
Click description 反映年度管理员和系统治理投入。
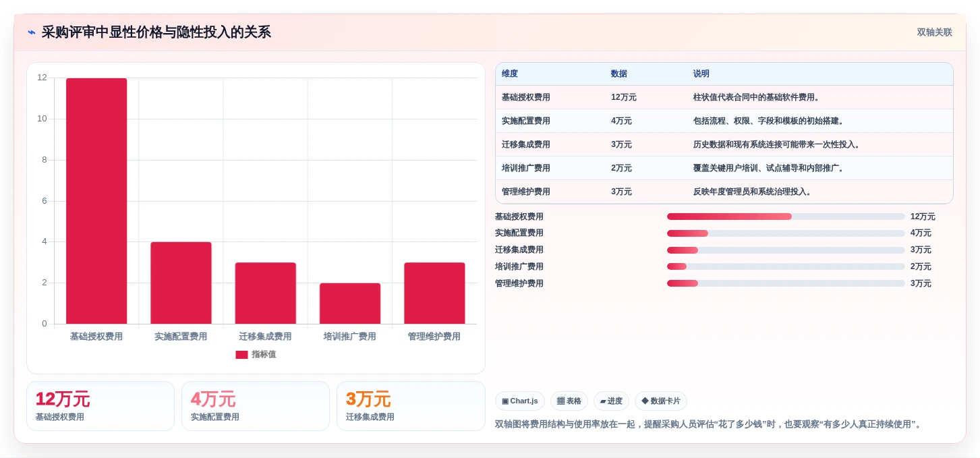[754, 192]
